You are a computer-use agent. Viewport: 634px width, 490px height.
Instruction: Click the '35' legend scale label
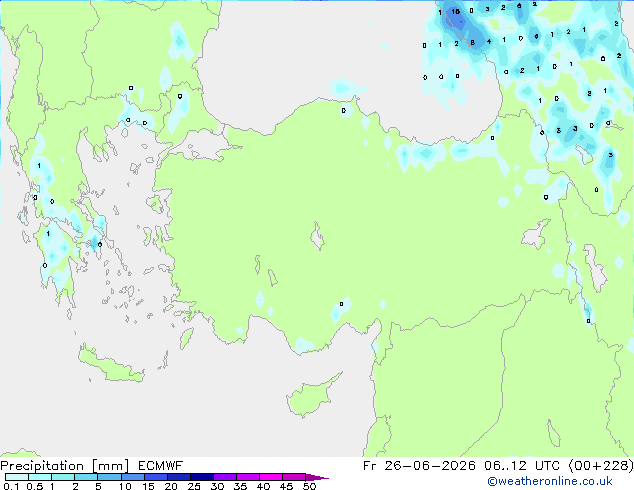click(x=240, y=486)
